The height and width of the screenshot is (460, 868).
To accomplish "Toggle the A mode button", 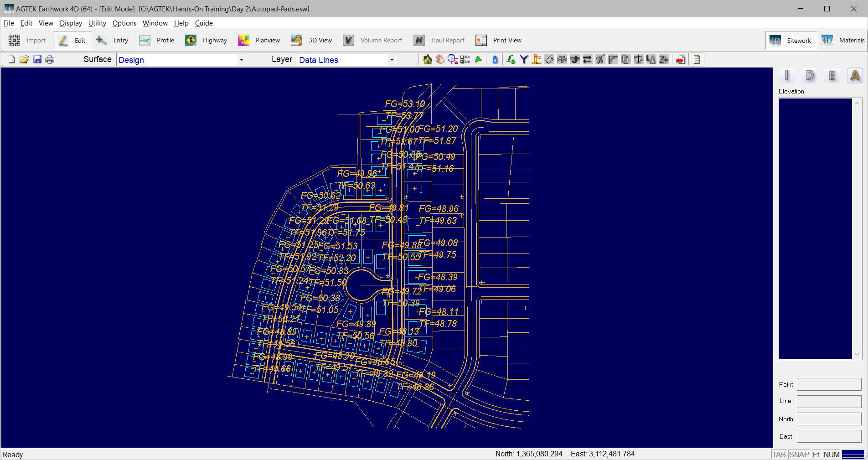I will pyautogui.click(x=855, y=76).
